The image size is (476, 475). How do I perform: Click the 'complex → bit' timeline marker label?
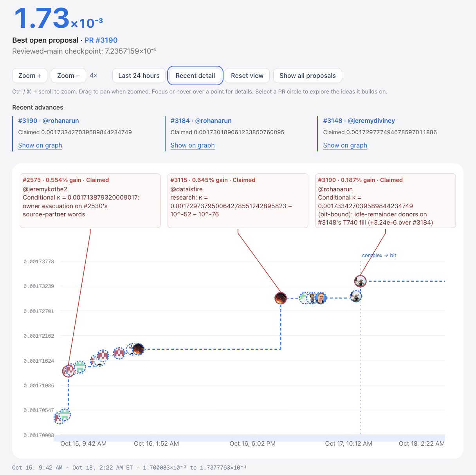[x=379, y=255]
